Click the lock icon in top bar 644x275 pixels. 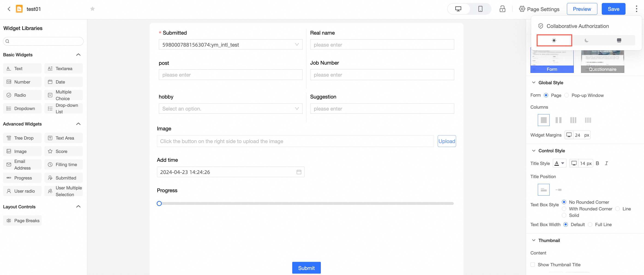502,9
